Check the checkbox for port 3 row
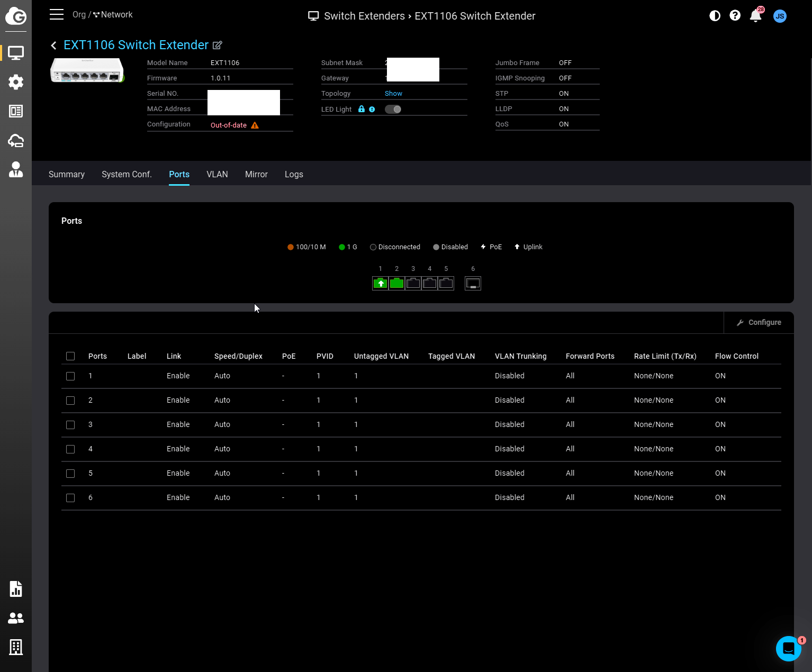 pyautogui.click(x=70, y=425)
